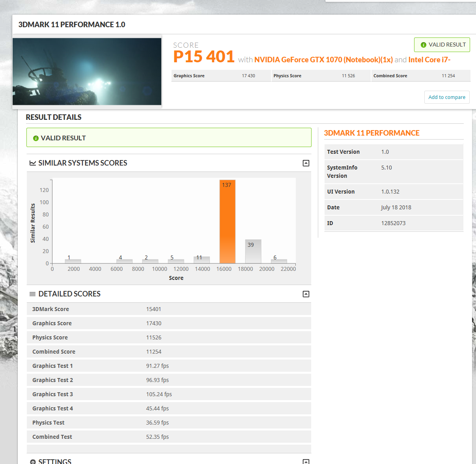The height and width of the screenshot is (464, 476).
Task: Click Combined Score 11 254 in header summary
Action: click(x=421, y=76)
